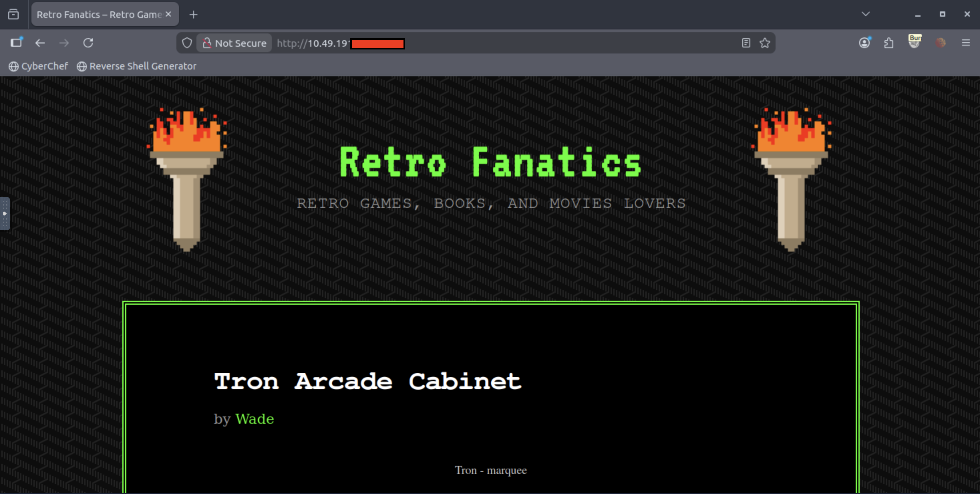The height and width of the screenshot is (494, 980).
Task: Select the Retro Fanatics tab
Action: [x=99, y=14]
